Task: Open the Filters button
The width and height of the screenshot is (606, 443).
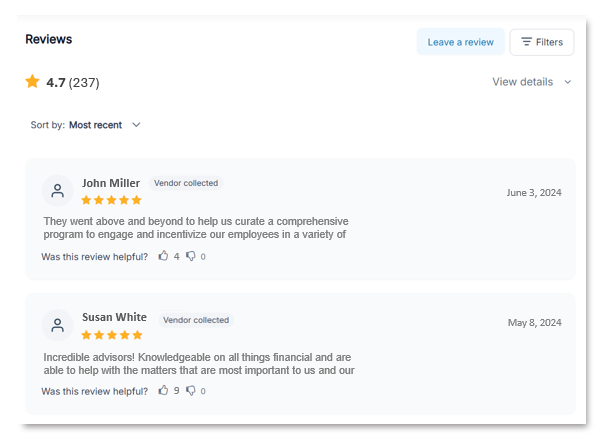Action: pyautogui.click(x=542, y=42)
